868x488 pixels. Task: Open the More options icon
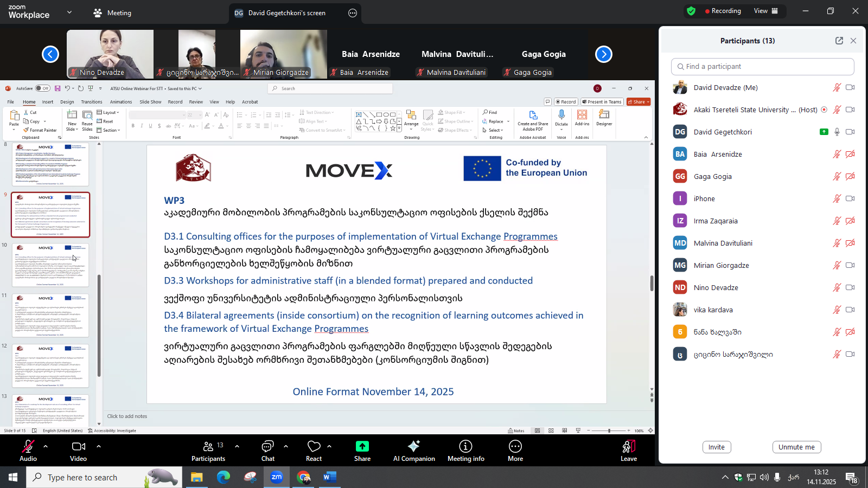(x=515, y=446)
